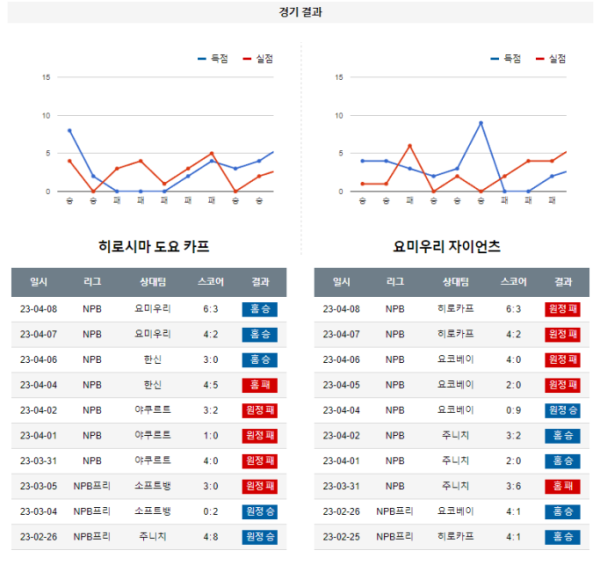Screen dimensions: 600x565
Task: Select the 히로시마 도요 카프 team heading
Action: pyautogui.click(x=154, y=246)
